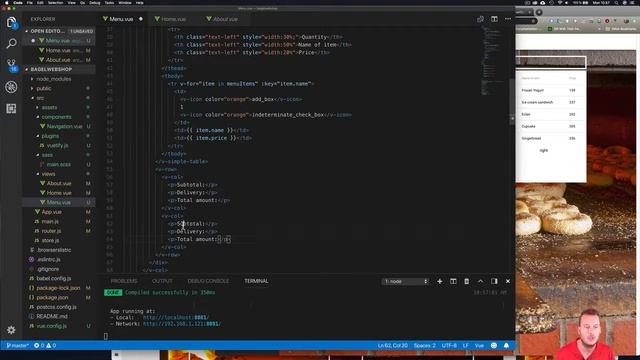Open the Debug view in activity bar

pyautogui.click(x=11, y=87)
